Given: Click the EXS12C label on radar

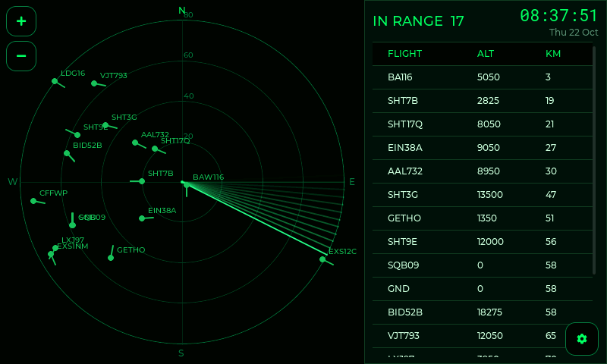Looking at the screenshot, I should (x=342, y=252).
